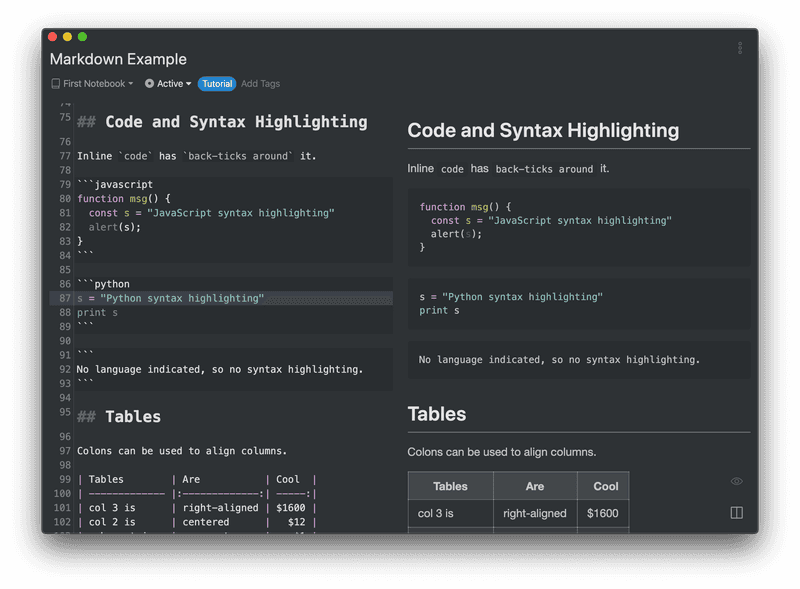This screenshot has width=800, height=589.
Task: Click the "Are" column header in preview table
Action: 535,486
